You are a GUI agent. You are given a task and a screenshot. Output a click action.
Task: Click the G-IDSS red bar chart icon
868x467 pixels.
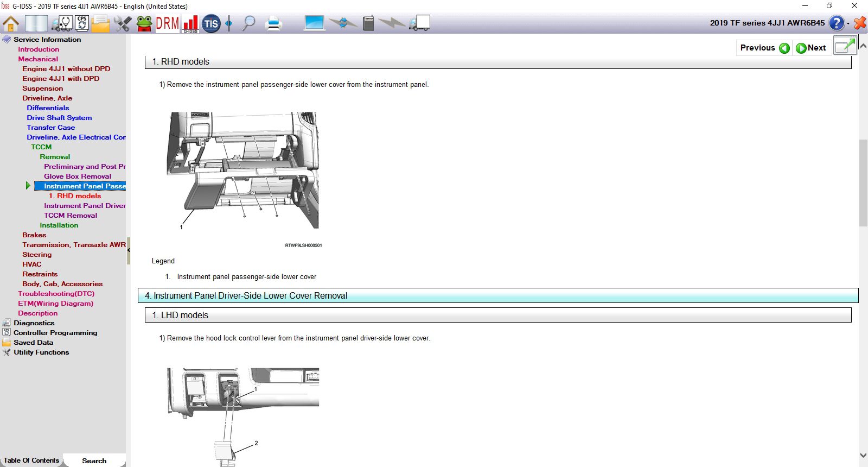190,23
